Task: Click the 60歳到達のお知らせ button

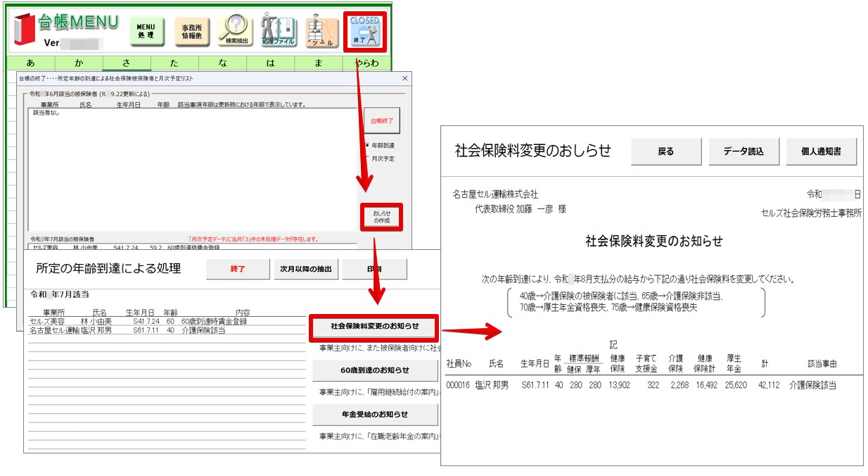Action: [375, 370]
